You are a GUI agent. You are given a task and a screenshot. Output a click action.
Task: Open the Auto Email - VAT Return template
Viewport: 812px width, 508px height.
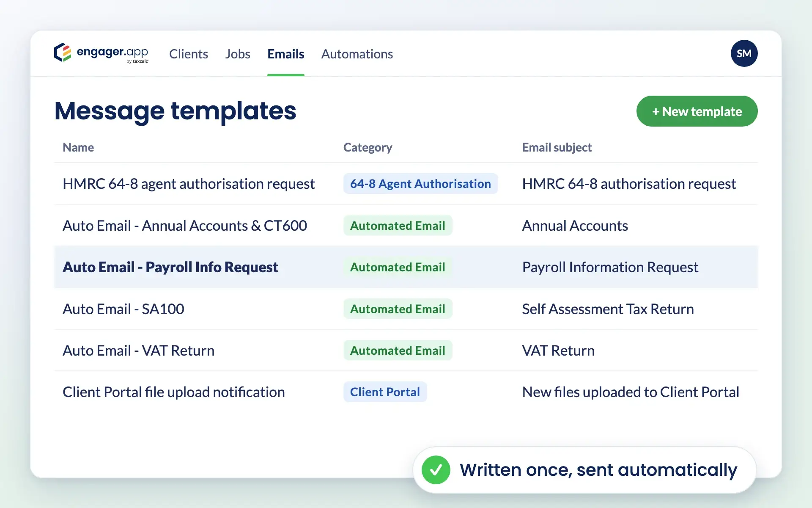coord(139,351)
